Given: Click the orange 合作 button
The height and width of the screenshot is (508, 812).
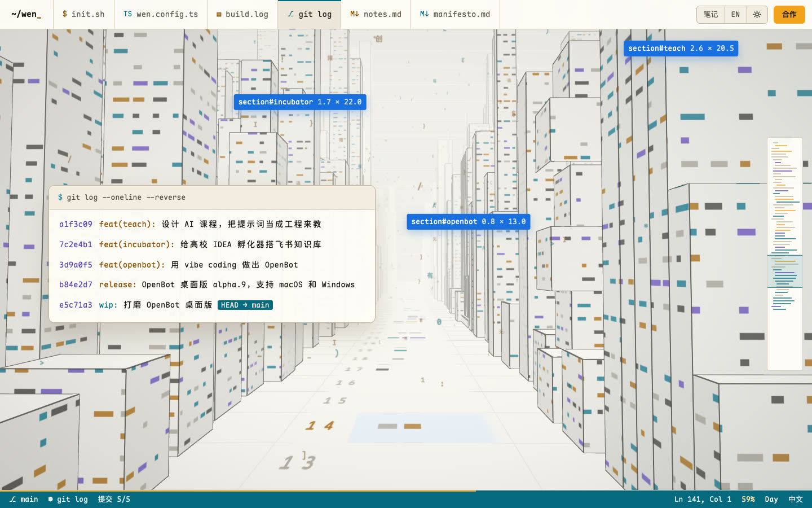Looking at the screenshot, I should [x=789, y=15].
